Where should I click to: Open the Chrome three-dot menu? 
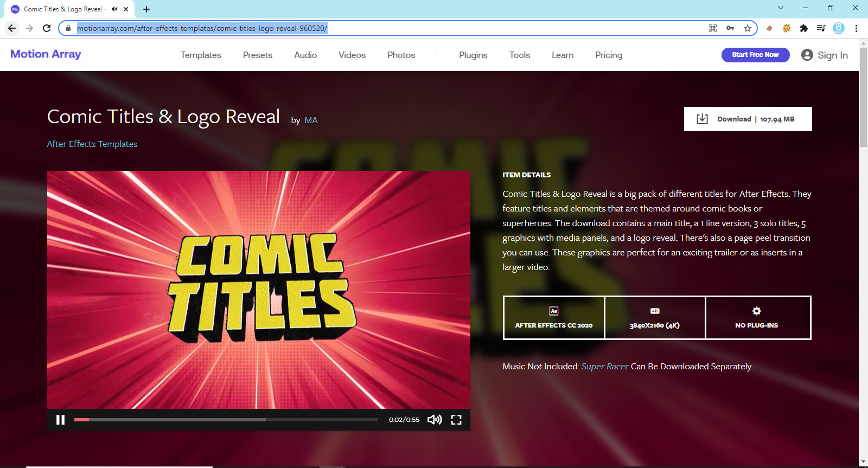point(856,28)
